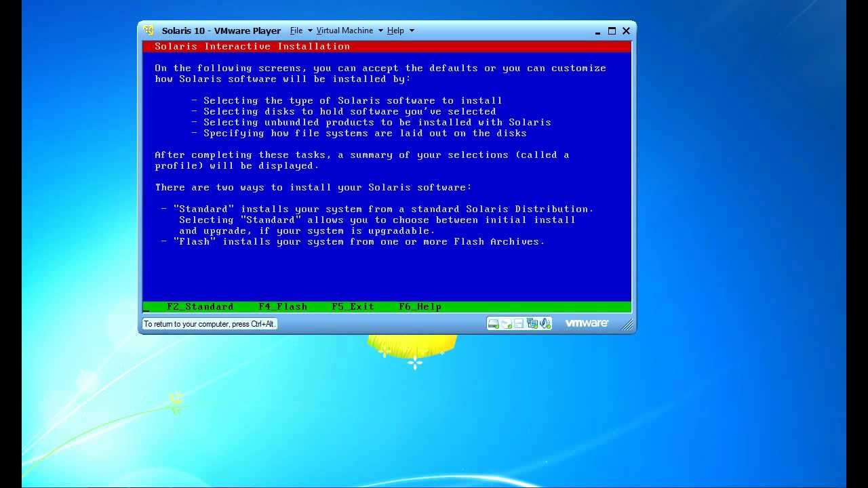
Task: Select F5_Exit in the installer footer
Action: 353,306
